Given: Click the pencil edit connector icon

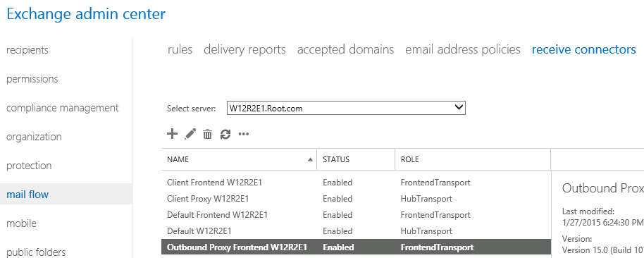Looking at the screenshot, I should 190,134.
